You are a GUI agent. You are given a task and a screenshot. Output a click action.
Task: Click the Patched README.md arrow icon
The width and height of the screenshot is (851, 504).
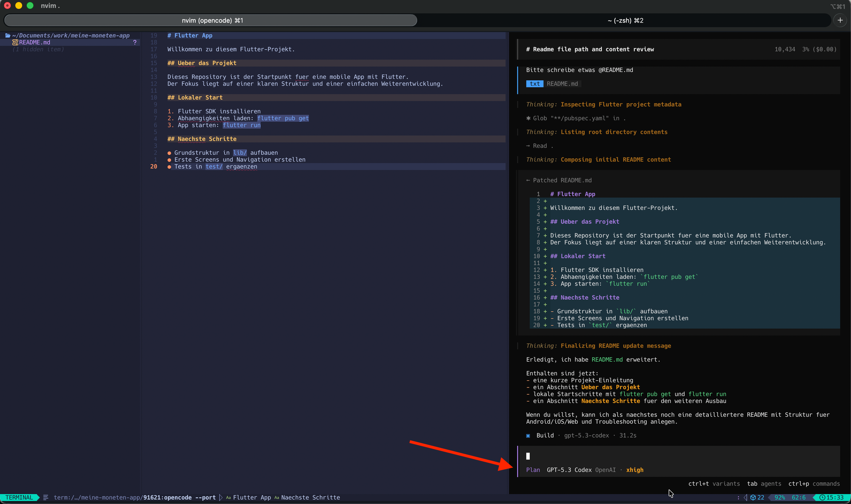pos(528,180)
